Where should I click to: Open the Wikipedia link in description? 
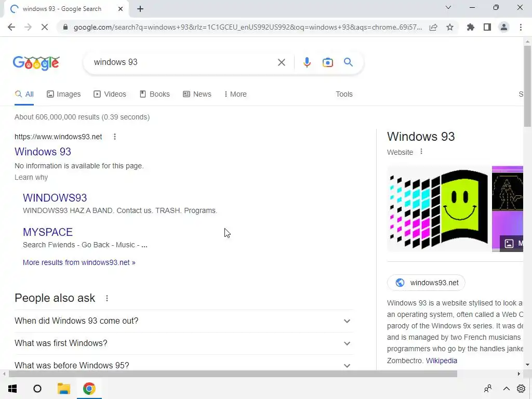442,361
